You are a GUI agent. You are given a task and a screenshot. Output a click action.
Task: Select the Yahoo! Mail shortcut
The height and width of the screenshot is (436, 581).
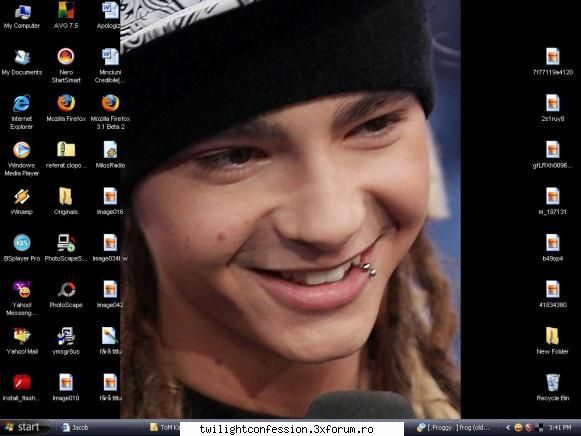pos(21,342)
